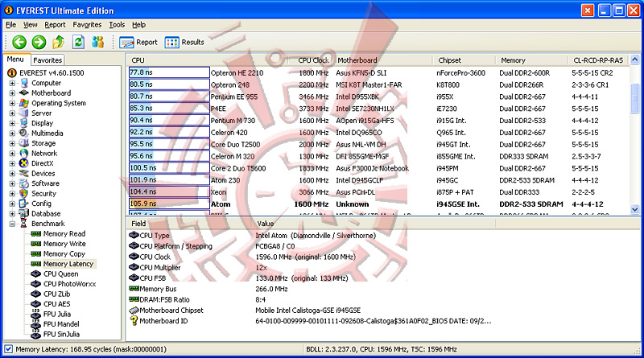Open the Results toolbar button
This screenshot has width=644, height=358.
pos(184,43)
